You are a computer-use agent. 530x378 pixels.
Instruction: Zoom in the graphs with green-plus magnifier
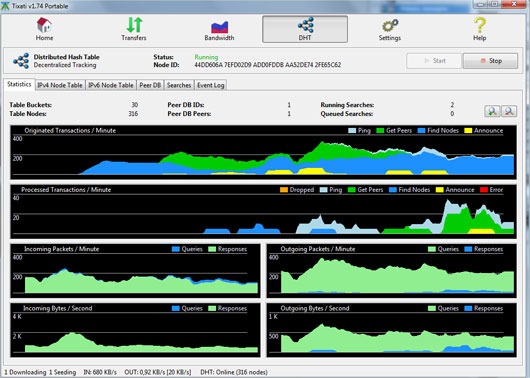coord(492,111)
